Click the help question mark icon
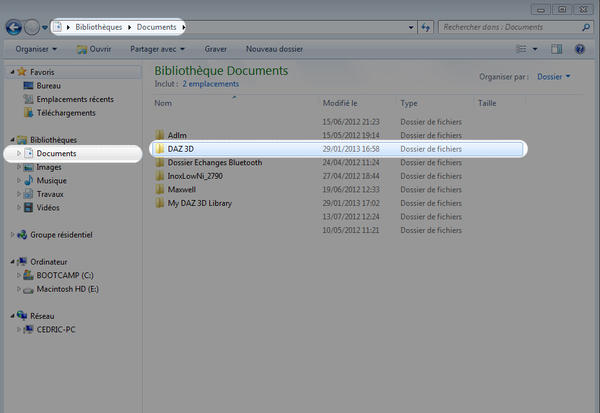 [x=580, y=49]
